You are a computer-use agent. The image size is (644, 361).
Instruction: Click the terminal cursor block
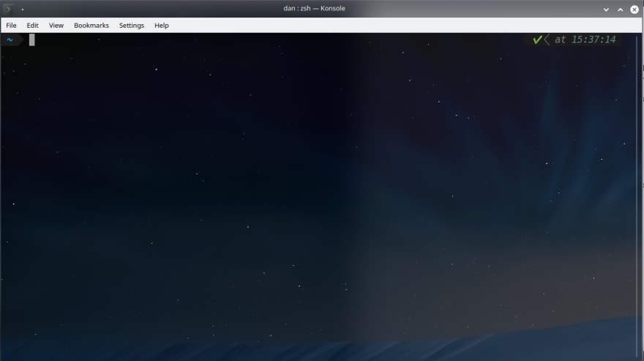point(32,40)
